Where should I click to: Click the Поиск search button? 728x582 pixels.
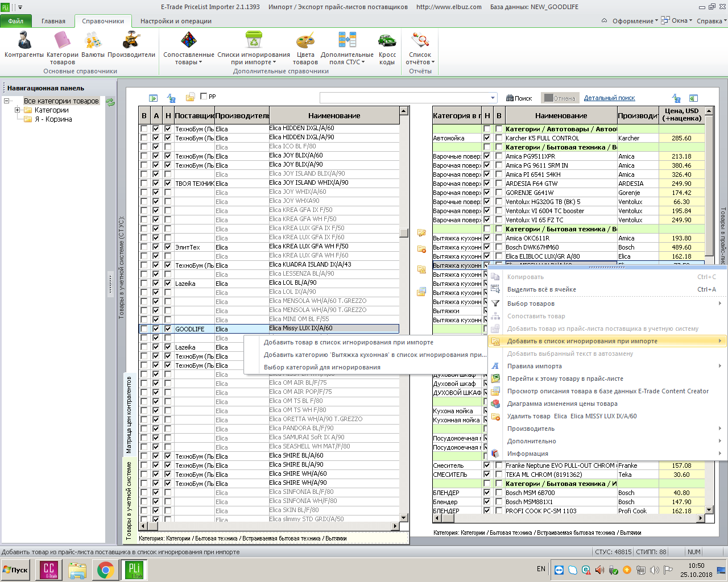click(519, 98)
